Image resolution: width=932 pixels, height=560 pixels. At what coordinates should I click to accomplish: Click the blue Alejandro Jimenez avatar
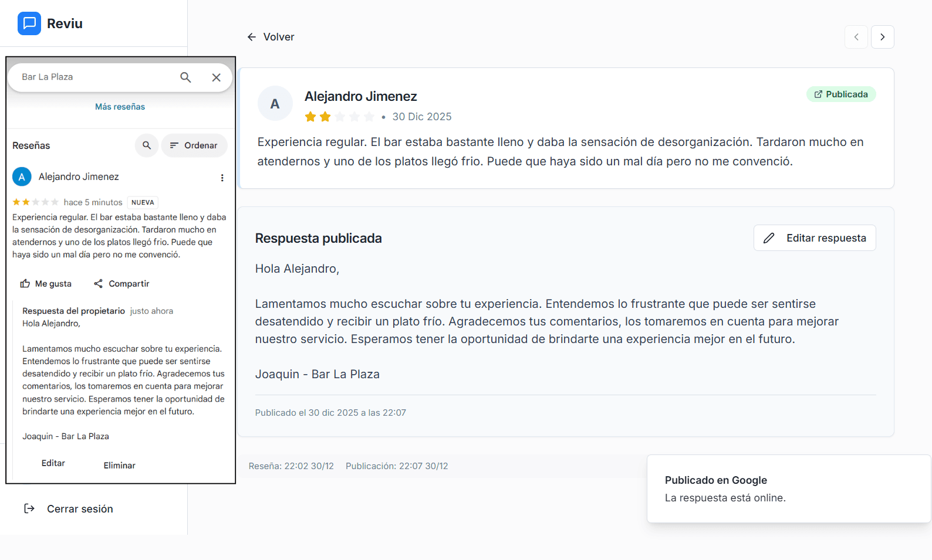pos(22,177)
